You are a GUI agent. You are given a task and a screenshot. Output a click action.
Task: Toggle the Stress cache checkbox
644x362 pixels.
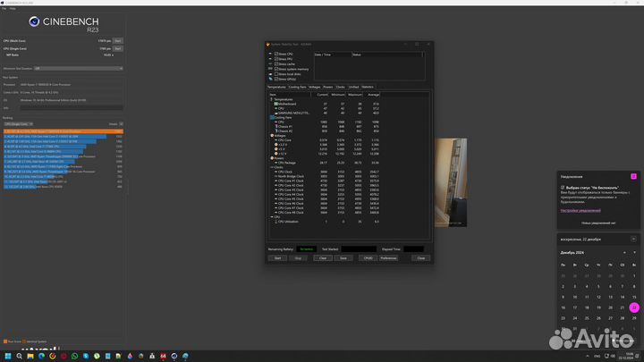click(276, 64)
